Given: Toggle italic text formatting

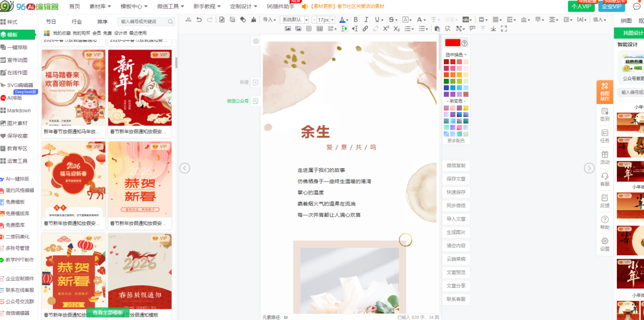Looking at the screenshot, I should 366,20.
